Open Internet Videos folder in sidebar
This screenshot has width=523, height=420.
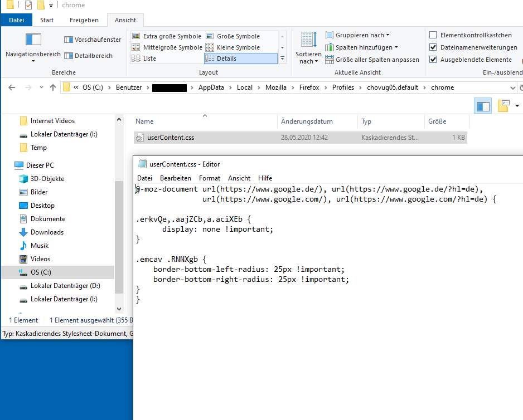tap(47, 121)
